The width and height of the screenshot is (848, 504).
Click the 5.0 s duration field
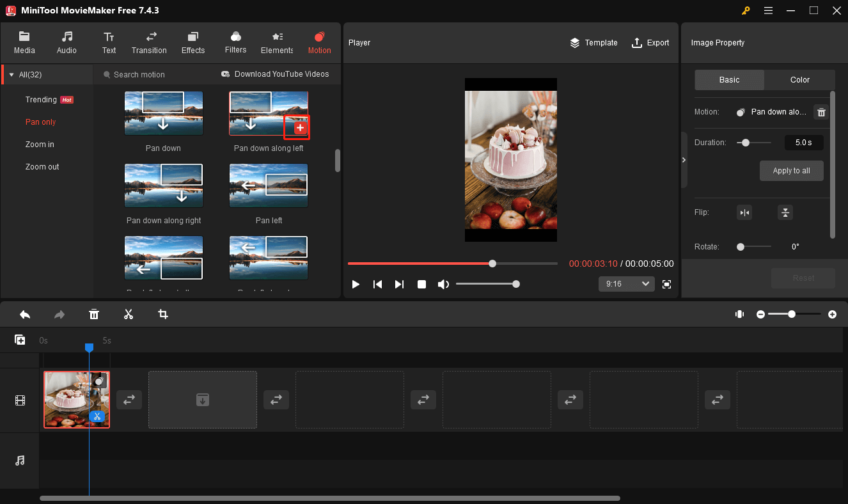[804, 143]
